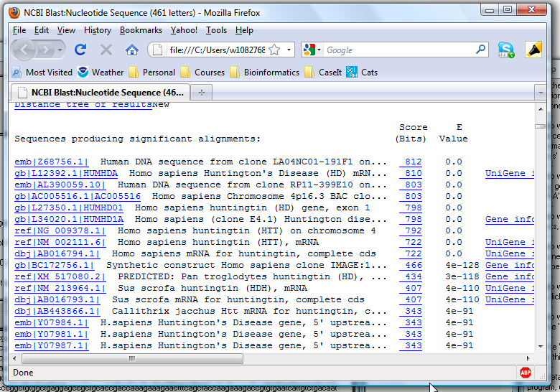Click the page identity icon in address bar
Image resolution: width=560 pixels, height=392 pixels.
(157, 50)
